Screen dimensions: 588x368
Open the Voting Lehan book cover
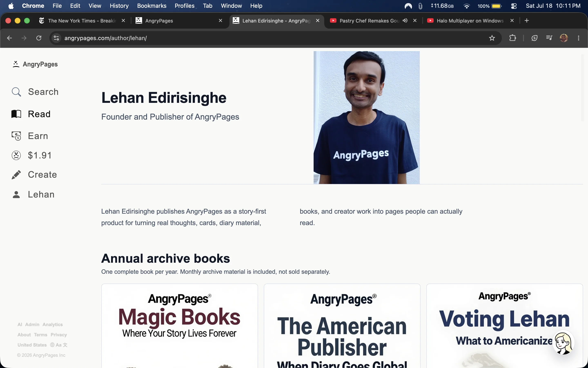[504, 326]
